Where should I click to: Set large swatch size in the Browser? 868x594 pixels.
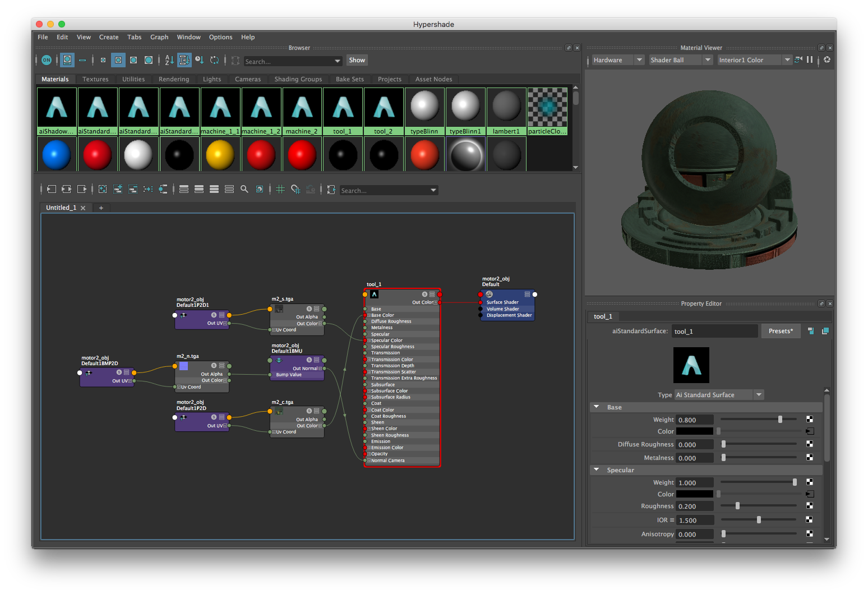133,60
